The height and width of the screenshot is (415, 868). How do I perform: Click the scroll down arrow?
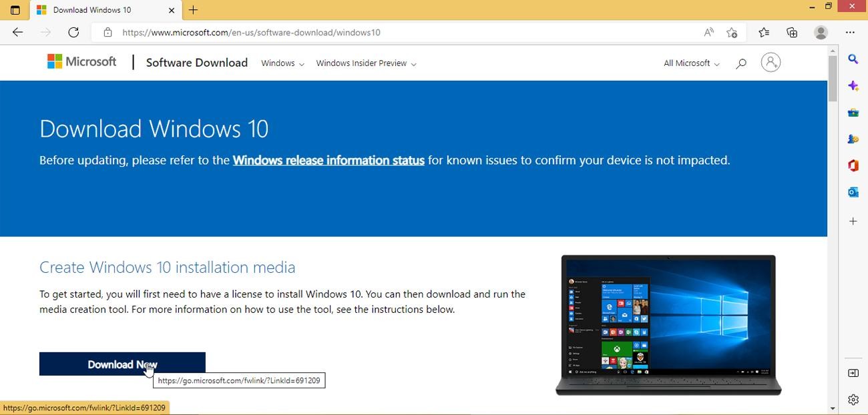833,408
